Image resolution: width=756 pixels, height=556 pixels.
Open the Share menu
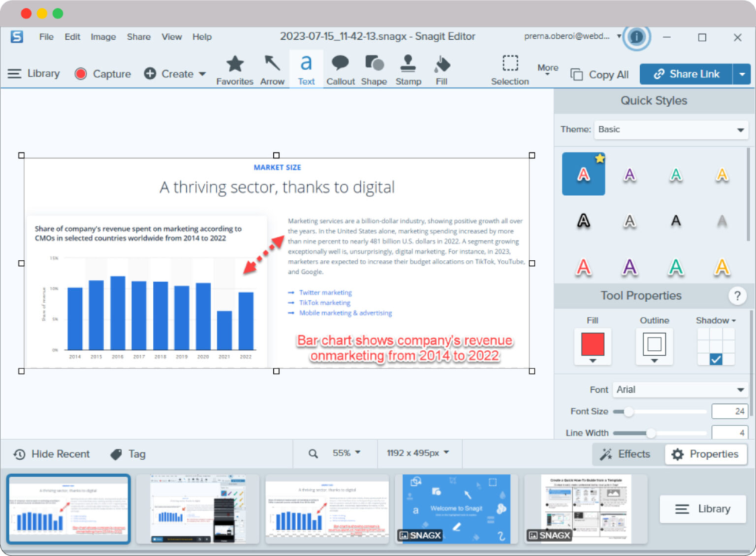pos(138,37)
